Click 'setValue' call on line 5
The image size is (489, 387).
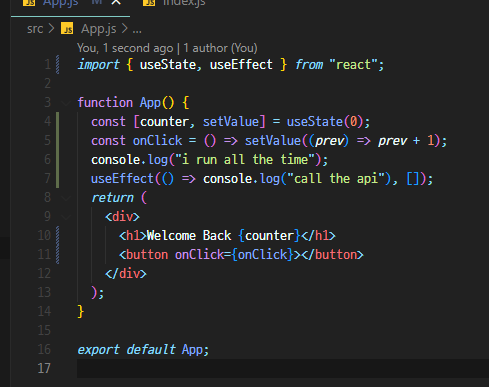pyautogui.click(x=273, y=141)
